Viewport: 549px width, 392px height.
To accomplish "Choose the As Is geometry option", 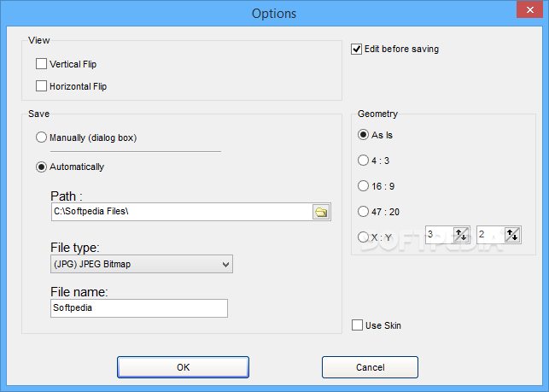I will point(363,135).
